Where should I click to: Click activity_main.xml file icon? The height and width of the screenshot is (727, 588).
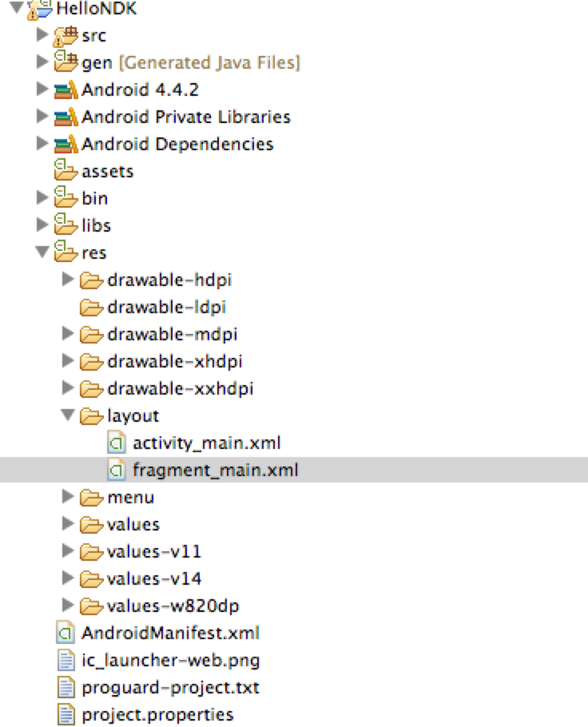pyautogui.click(x=117, y=443)
